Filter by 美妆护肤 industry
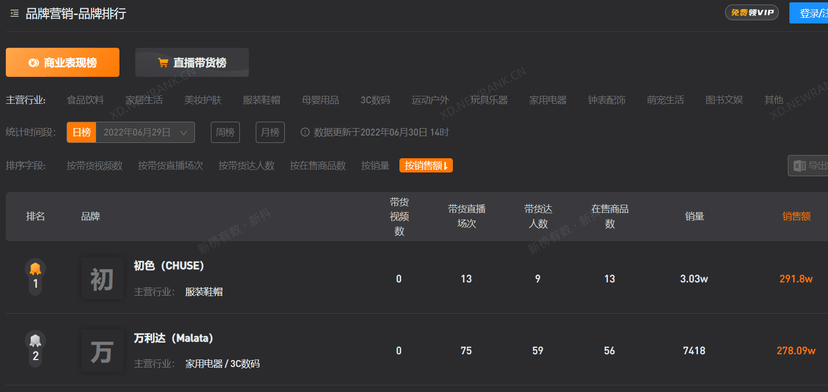The image size is (828, 392). (203, 100)
